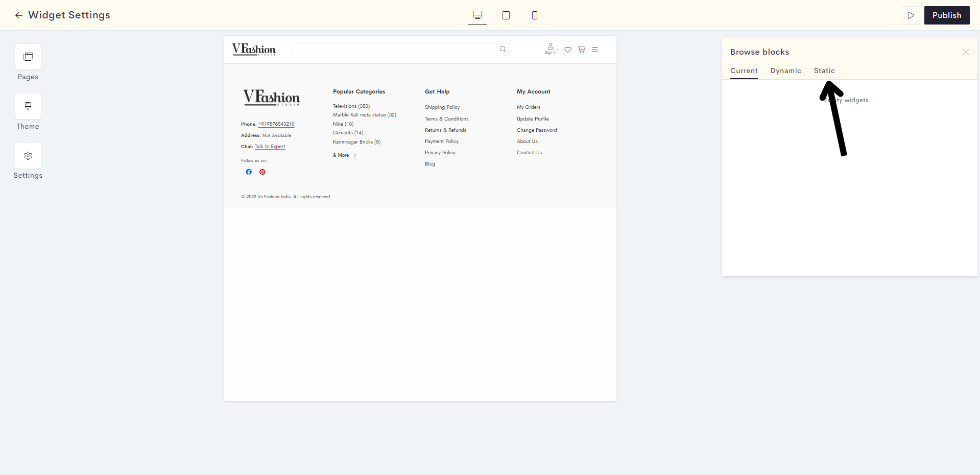980x475 pixels.
Task: Open Nike (18) category
Action: [x=343, y=124]
